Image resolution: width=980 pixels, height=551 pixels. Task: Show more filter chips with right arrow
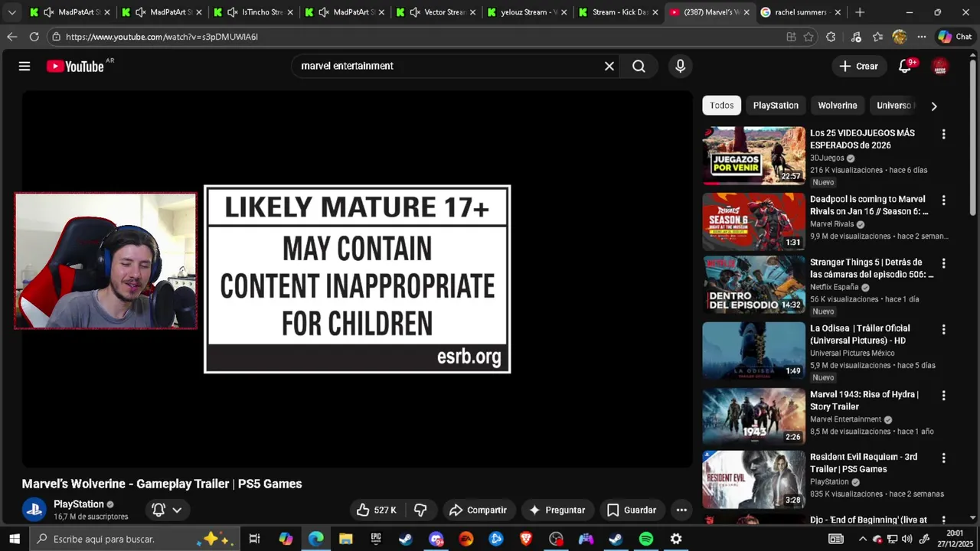pos(933,106)
